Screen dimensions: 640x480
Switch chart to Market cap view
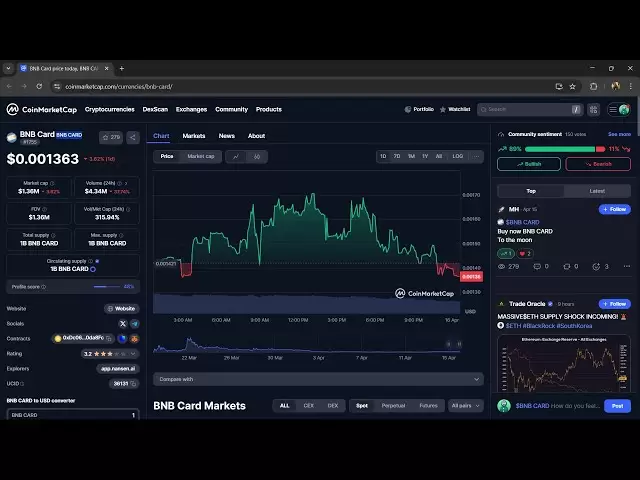tap(201, 156)
